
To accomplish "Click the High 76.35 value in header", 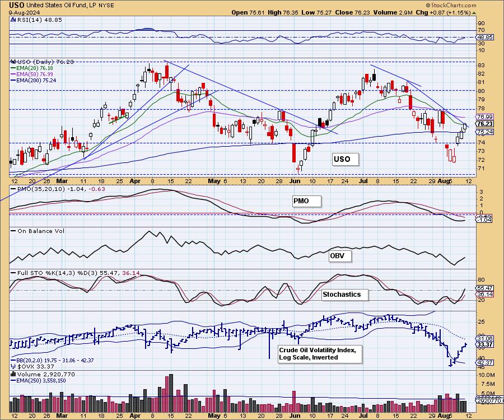I will [283, 12].
